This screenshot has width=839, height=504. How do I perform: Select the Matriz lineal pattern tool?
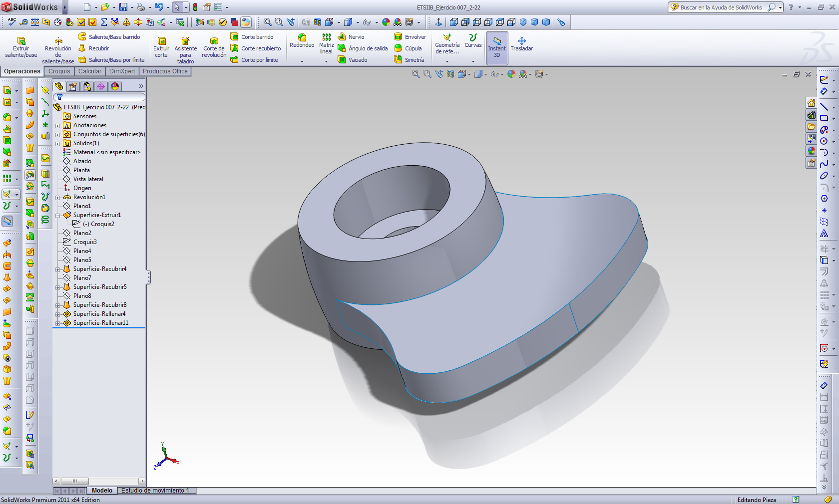click(x=326, y=44)
